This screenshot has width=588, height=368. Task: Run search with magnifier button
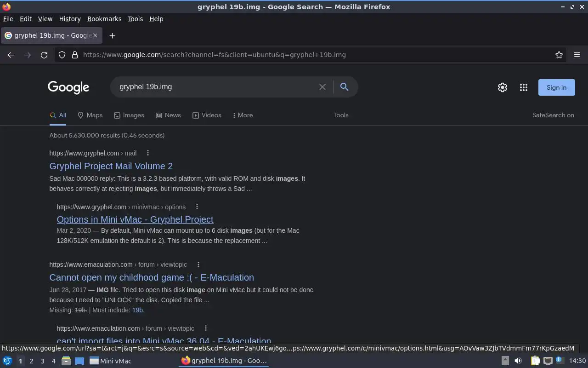click(x=344, y=86)
